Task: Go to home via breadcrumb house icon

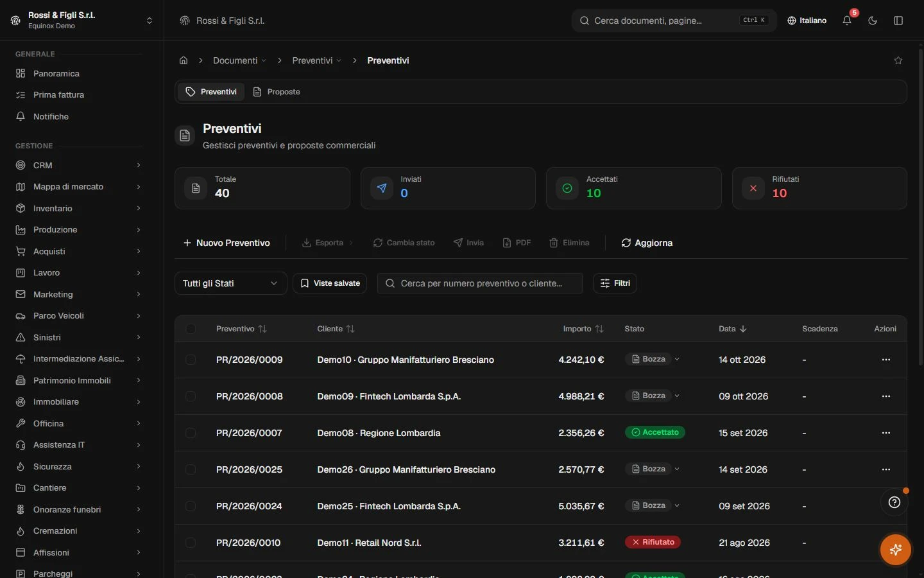Action: (184, 60)
